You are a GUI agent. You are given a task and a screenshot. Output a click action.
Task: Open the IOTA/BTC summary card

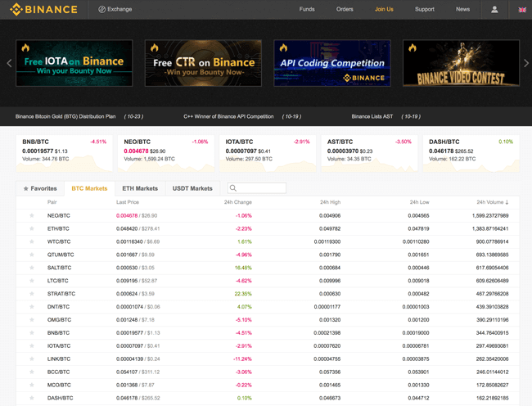pos(268,153)
